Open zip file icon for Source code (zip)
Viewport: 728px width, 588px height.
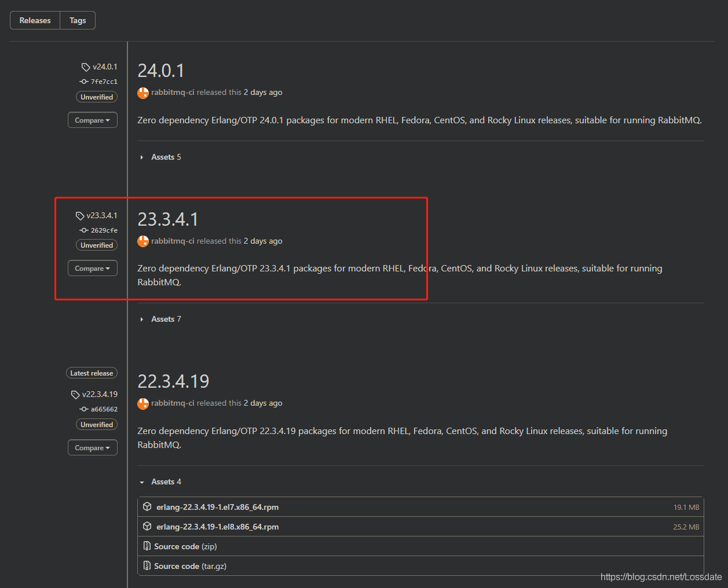[x=147, y=546]
